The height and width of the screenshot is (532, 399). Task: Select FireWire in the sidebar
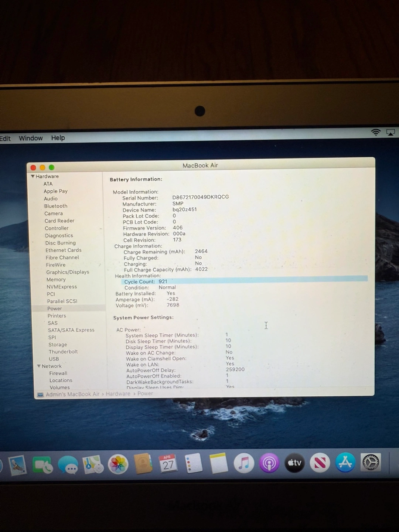[56, 265]
